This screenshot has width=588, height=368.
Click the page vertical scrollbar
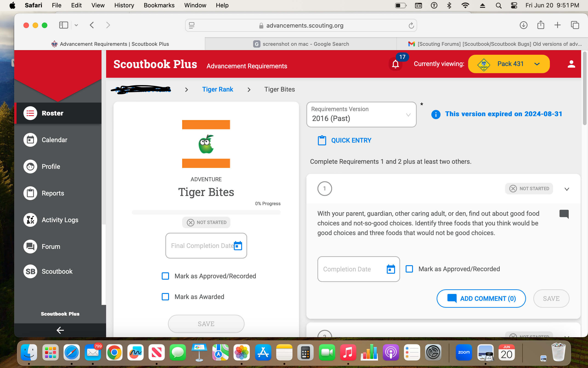point(585,88)
